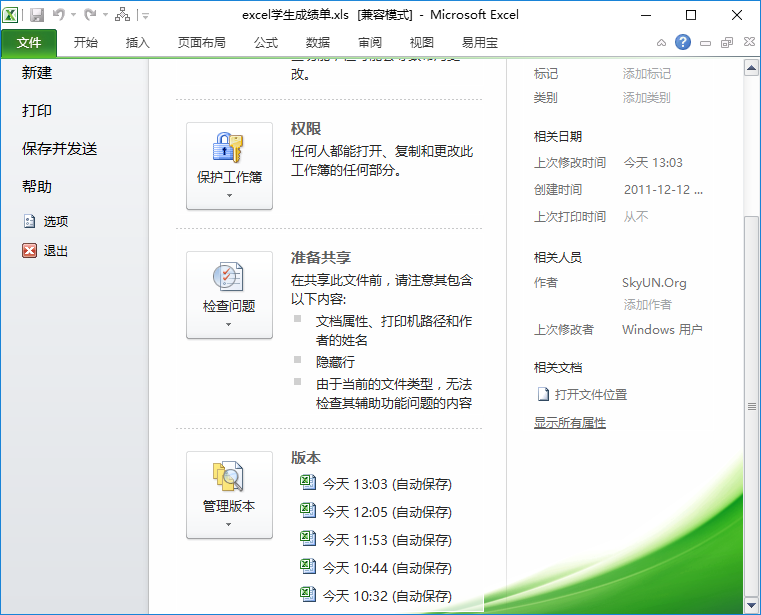
Task: Minimize the ribbon with the caret icon
Action: 661,43
